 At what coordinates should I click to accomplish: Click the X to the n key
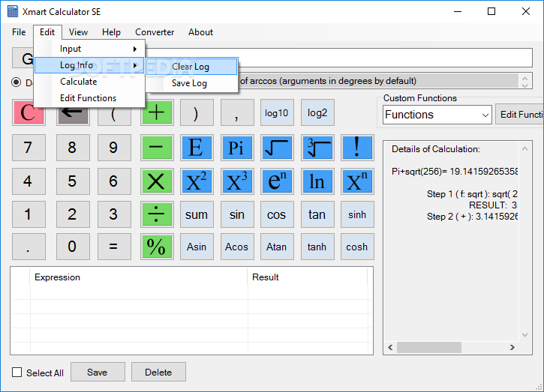click(357, 181)
